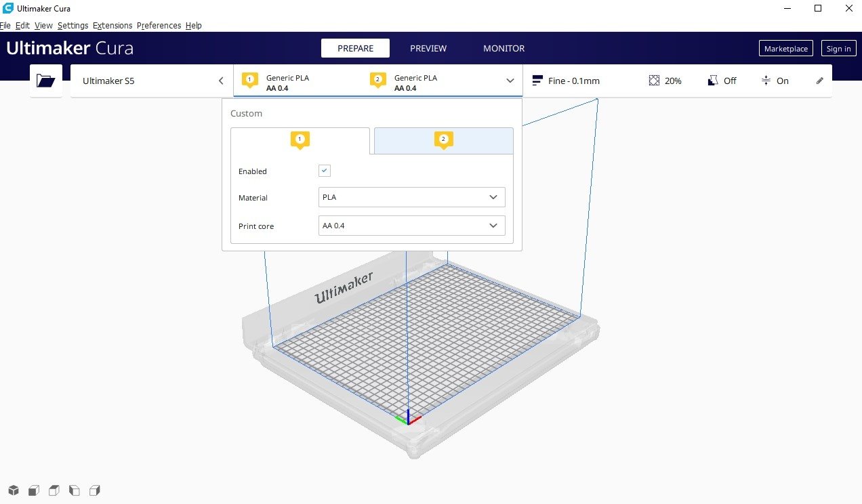The height and width of the screenshot is (504, 862).
Task: Toggle the Enabled checkbox for the extruder
Action: [x=325, y=171]
